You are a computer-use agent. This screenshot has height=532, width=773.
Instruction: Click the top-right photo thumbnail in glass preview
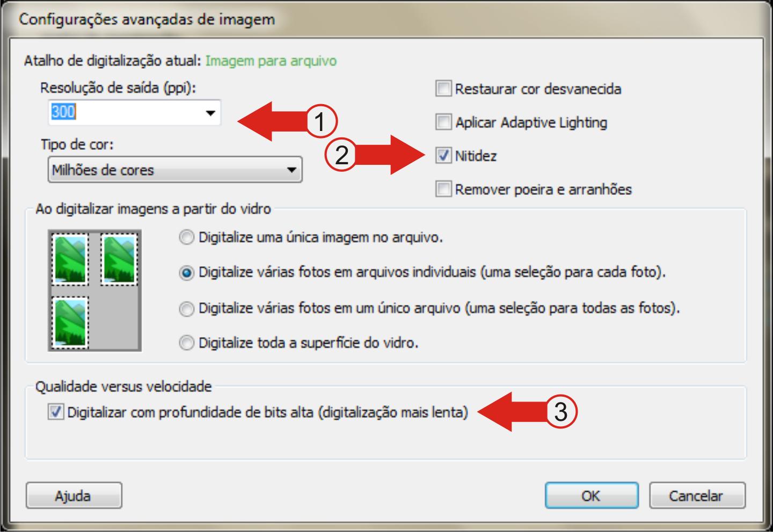tap(119, 260)
